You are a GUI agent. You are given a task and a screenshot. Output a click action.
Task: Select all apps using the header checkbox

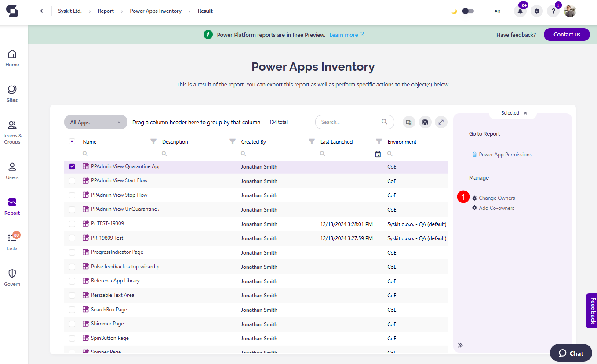[72, 141]
